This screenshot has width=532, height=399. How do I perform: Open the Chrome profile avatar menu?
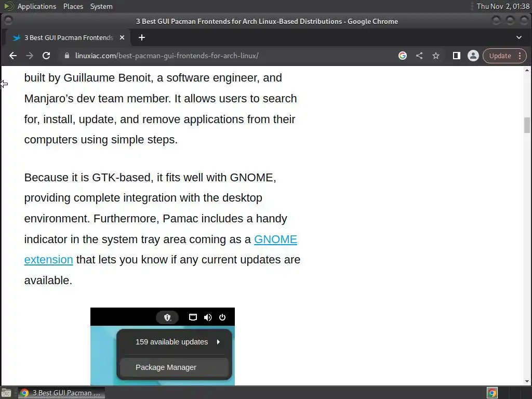[x=473, y=56]
